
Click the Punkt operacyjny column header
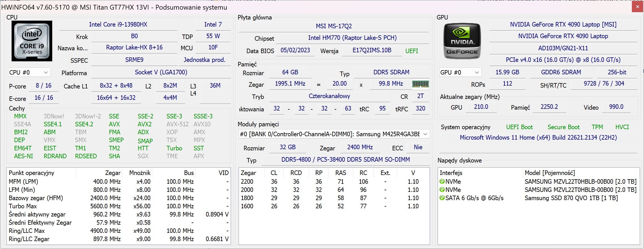click(42, 173)
